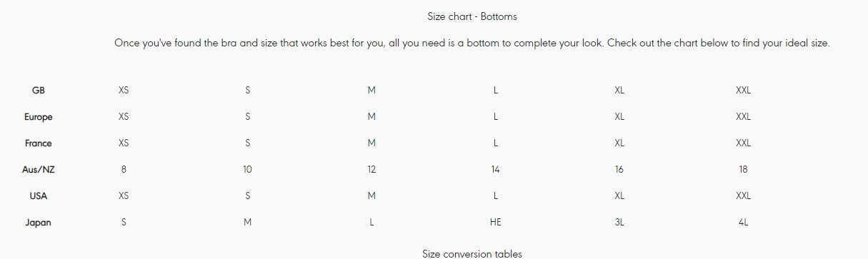Select the USA row label
Screen dimensions: 868x259
pyautogui.click(x=39, y=196)
